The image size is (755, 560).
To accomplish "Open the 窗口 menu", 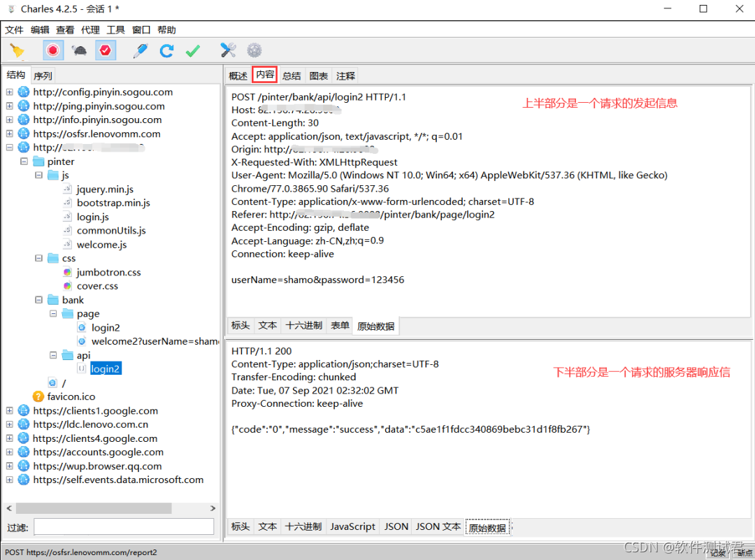I will pyautogui.click(x=141, y=30).
